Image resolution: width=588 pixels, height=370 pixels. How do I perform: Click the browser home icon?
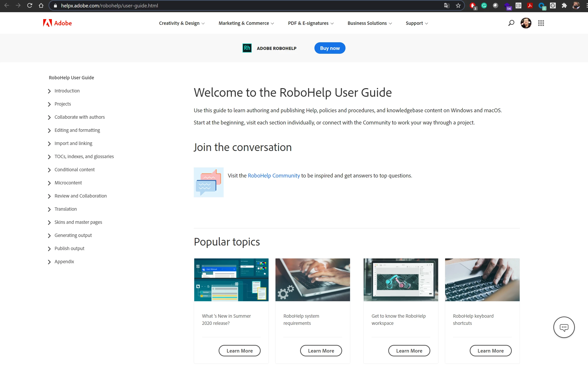point(41,5)
